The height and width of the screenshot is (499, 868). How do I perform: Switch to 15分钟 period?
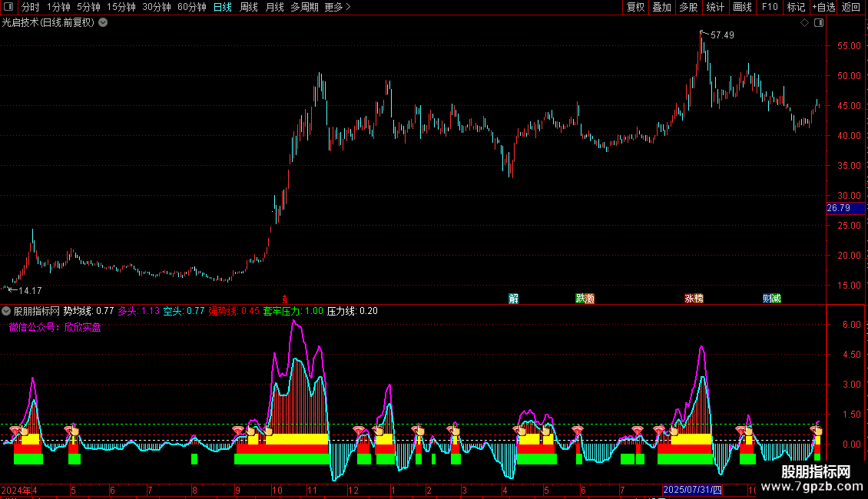121,7
